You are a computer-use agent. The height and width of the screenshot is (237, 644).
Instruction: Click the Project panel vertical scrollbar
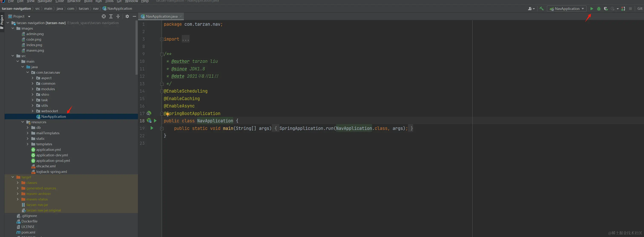pyautogui.click(x=137, y=48)
